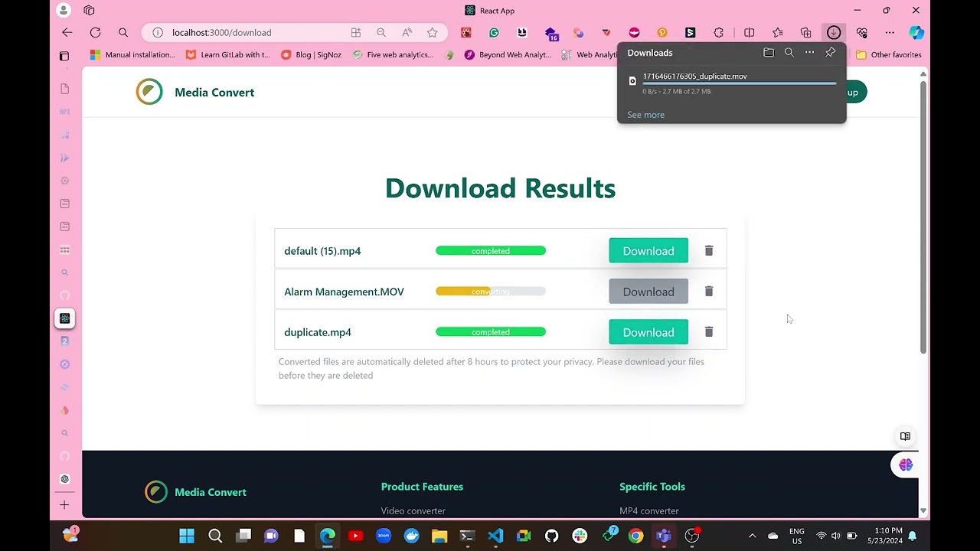The image size is (980, 551).
Task: Show hidden system tray icons
Action: (x=752, y=536)
